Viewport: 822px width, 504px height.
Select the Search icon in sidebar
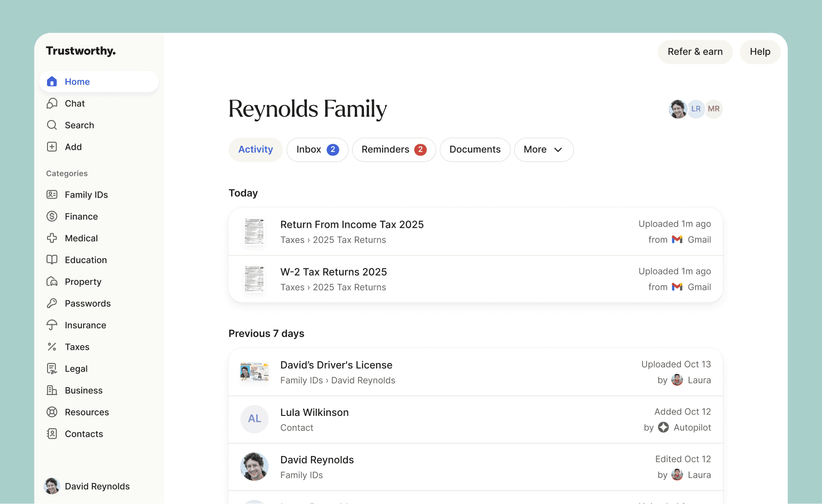(52, 125)
